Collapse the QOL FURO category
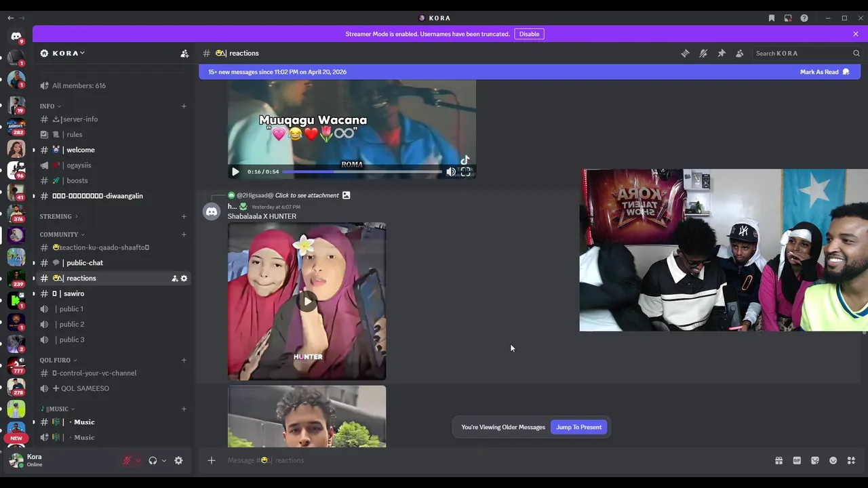This screenshot has height=488, width=868. click(58, 360)
